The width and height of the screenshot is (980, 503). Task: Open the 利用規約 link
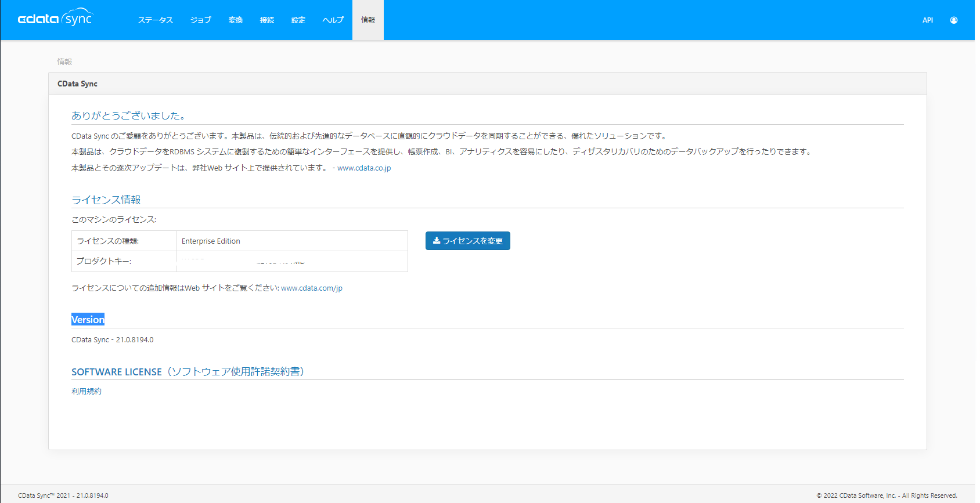tap(87, 392)
